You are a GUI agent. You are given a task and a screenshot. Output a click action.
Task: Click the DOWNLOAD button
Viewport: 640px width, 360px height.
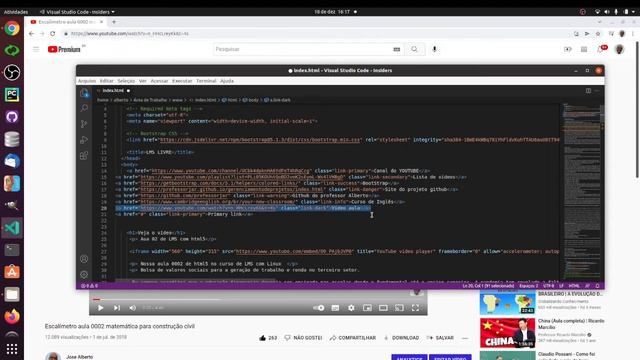coord(401,338)
